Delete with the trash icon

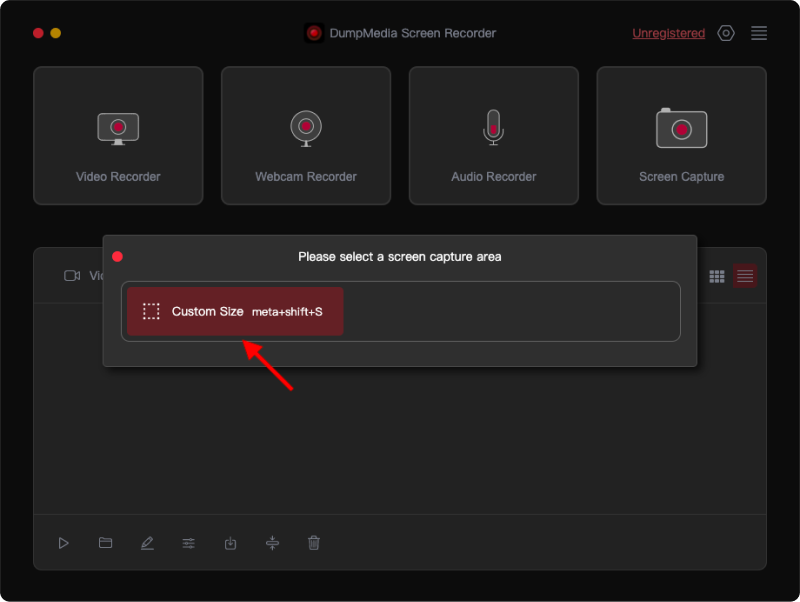pos(314,543)
